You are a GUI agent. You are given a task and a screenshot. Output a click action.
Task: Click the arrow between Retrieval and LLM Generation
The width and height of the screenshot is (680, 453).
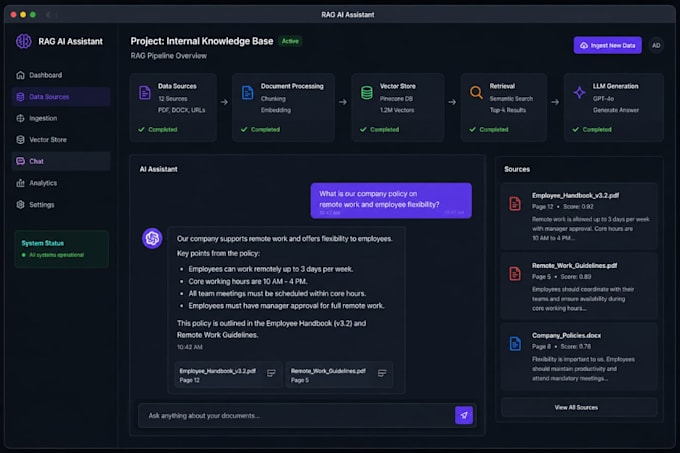click(555, 102)
